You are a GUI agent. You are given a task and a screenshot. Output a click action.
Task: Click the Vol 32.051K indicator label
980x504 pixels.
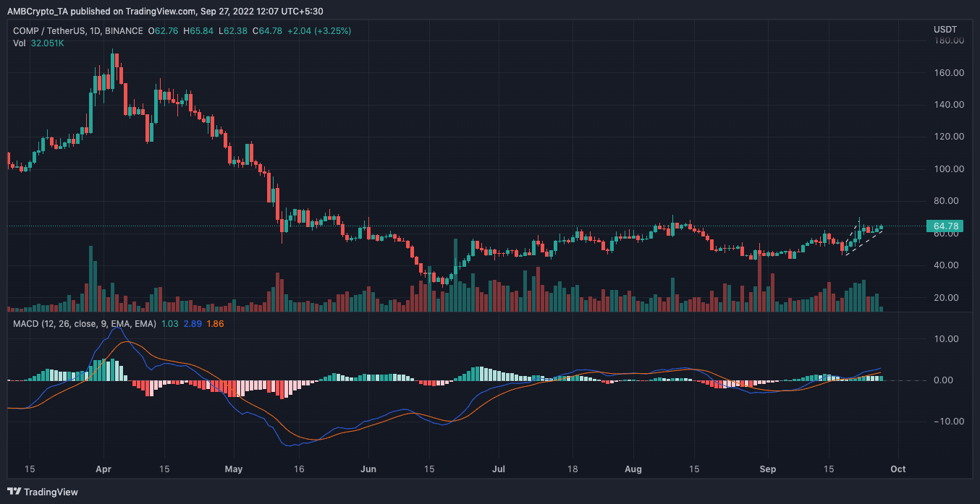(x=38, y=43)
